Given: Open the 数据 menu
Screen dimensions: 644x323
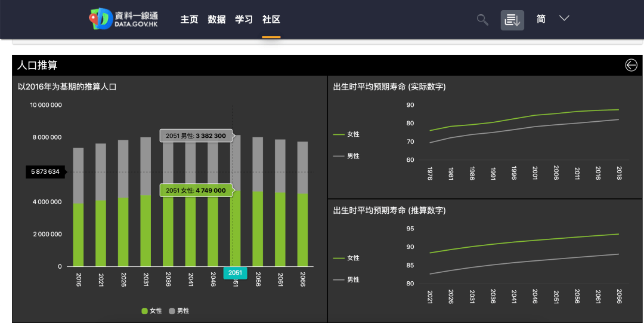Looking at the screenshot, I should (216, 19).
